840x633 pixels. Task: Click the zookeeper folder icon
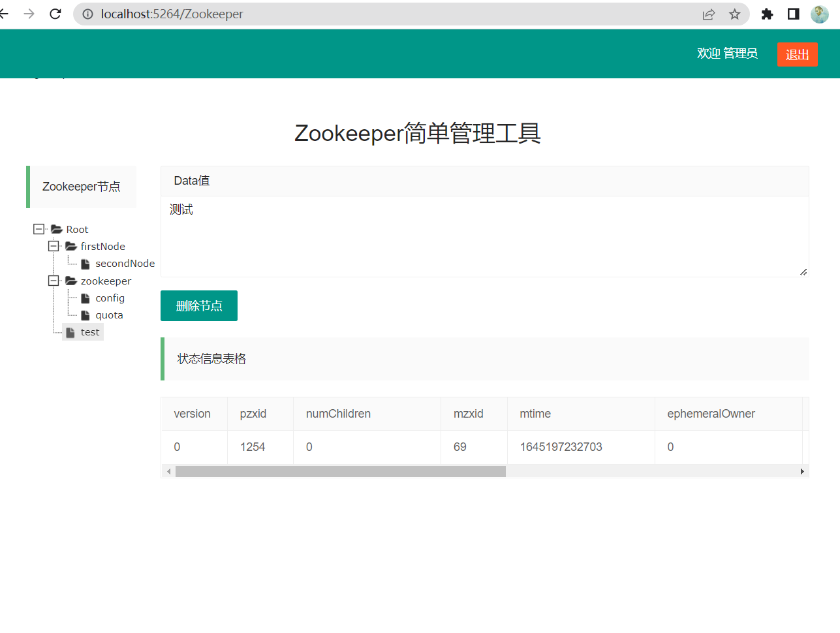point(71,281)
